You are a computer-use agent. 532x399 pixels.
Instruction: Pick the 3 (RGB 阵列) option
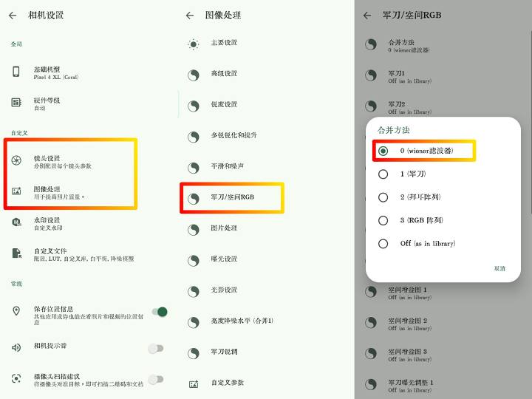(383, 220)
